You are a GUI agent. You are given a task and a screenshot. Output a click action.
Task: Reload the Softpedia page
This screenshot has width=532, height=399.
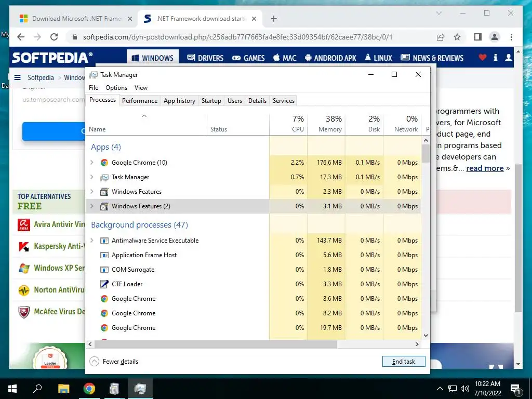click(x=54, y=37)
